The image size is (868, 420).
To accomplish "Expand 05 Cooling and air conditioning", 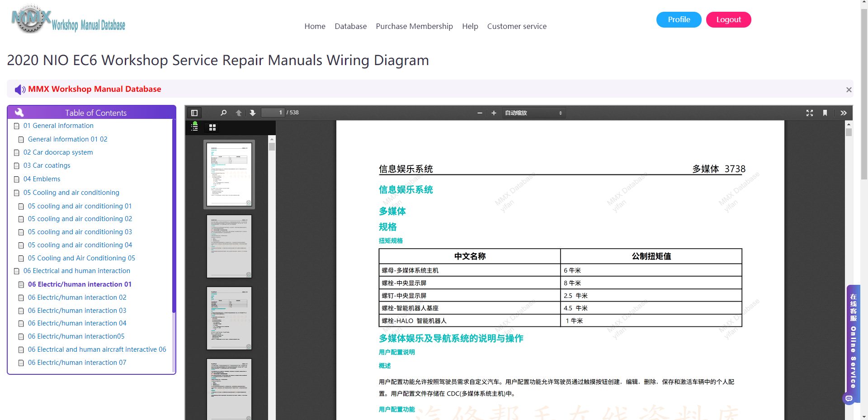I will (x=71, y=193).
